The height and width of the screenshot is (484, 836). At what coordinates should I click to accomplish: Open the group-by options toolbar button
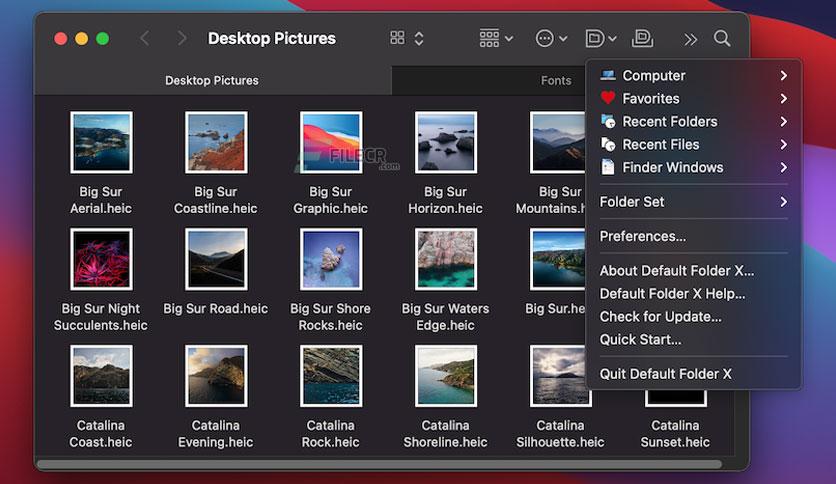tap(496, 38)
